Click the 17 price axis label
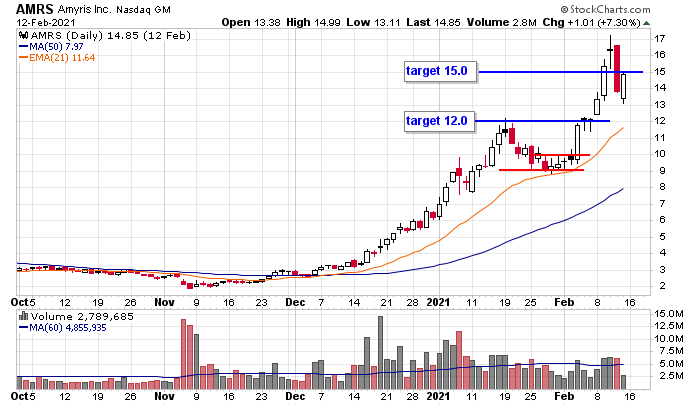Image resolution: width=700 pixels, height=405 pixels. 659,38
